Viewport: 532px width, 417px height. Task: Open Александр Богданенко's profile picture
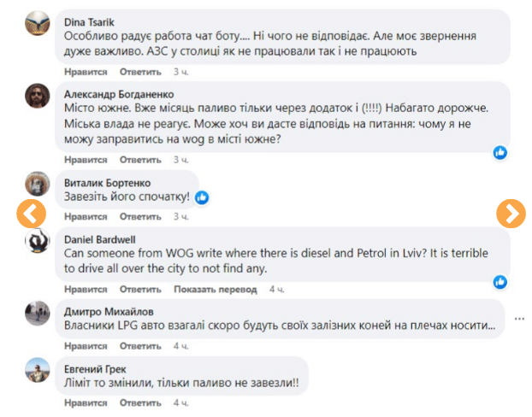pos(37,96)
